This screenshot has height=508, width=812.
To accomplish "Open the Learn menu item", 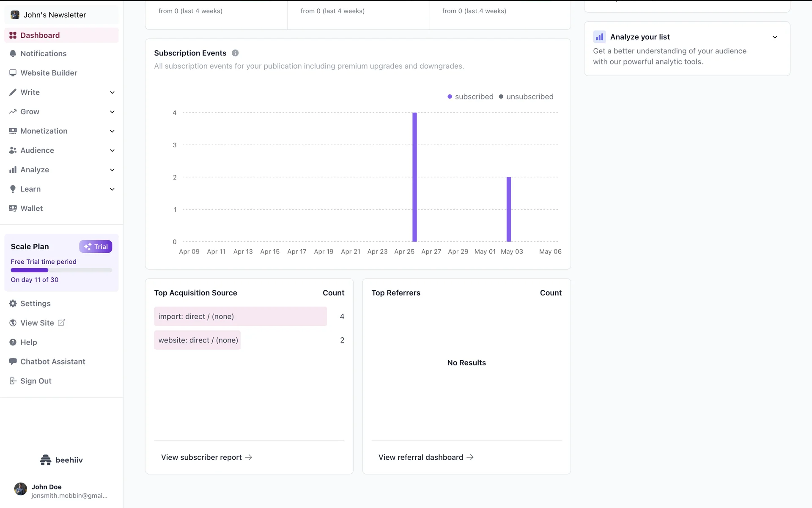I will tap(30, 189).
